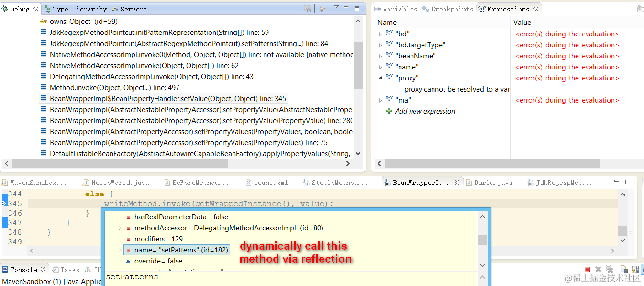Open the Variables view tab
The image size is (644, 286).
(395, 9)
